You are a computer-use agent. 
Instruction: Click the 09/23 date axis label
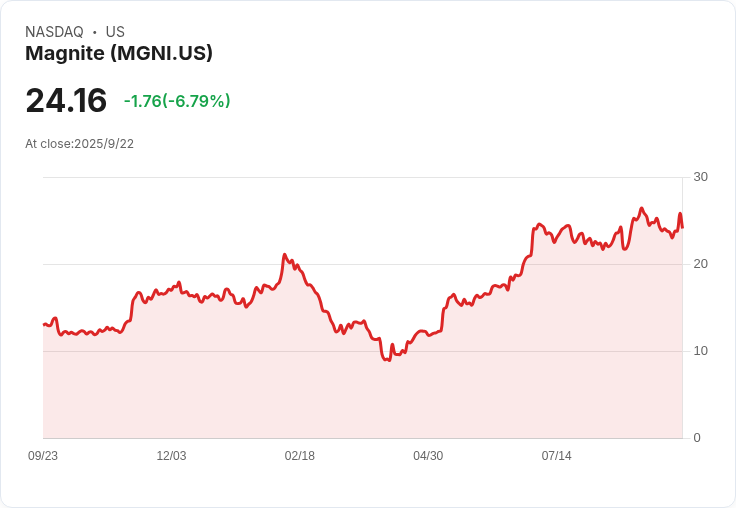43,455
